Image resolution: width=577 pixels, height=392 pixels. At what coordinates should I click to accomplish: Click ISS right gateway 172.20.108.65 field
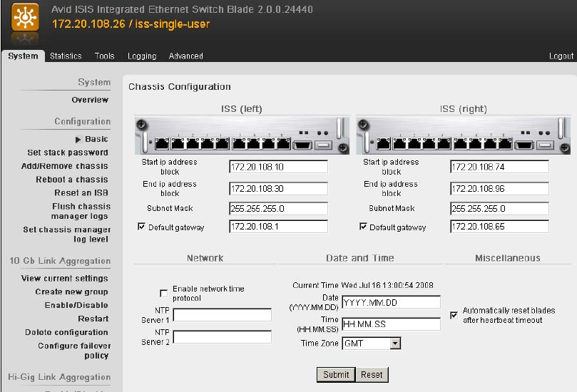tap(499, 227)
